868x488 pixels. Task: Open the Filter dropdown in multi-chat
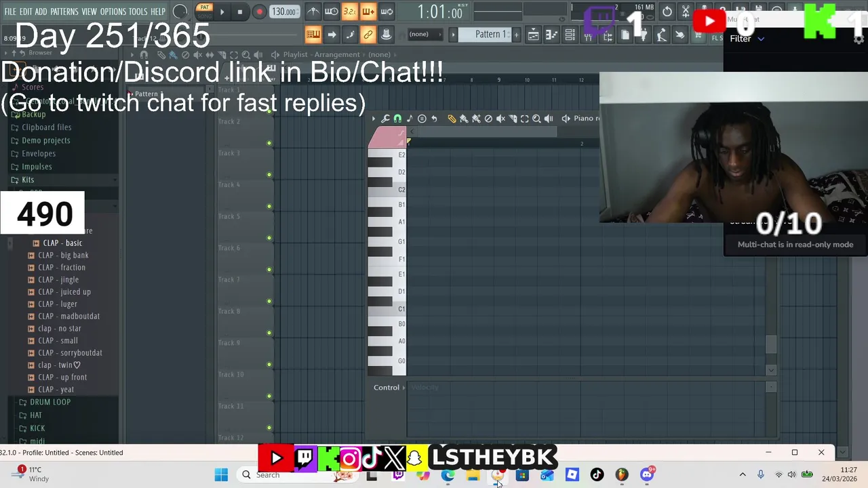747,39
